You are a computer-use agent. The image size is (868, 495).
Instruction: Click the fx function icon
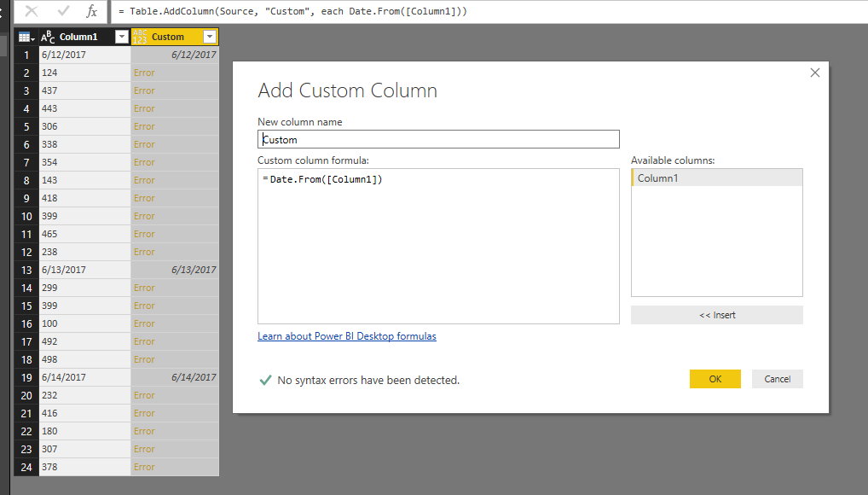tap(92, 11)
